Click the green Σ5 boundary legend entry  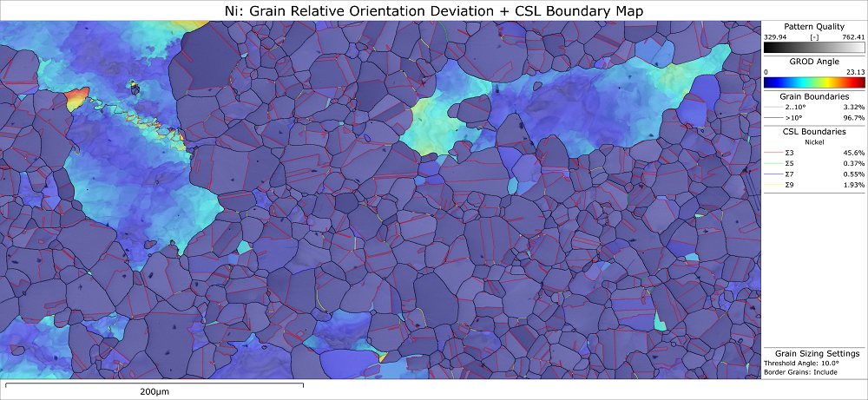[x=814, y=163]
